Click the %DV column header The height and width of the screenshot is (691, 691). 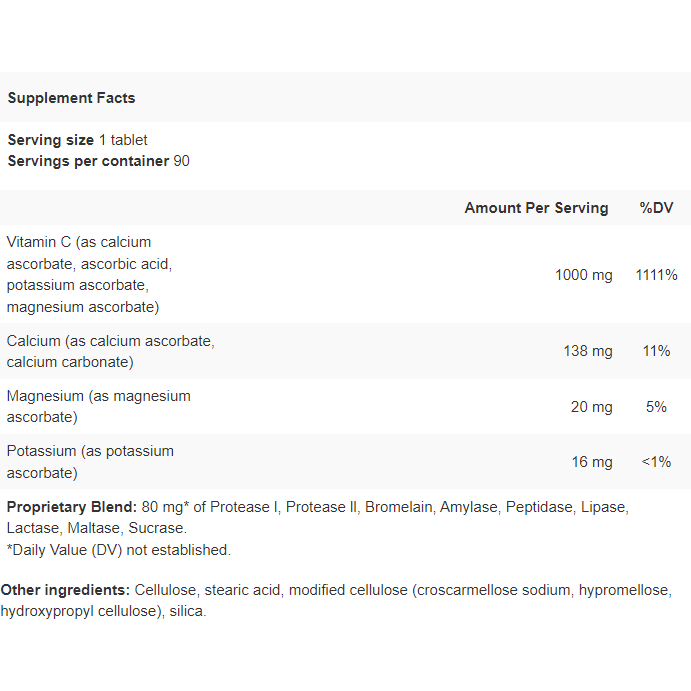click(656, 208)
